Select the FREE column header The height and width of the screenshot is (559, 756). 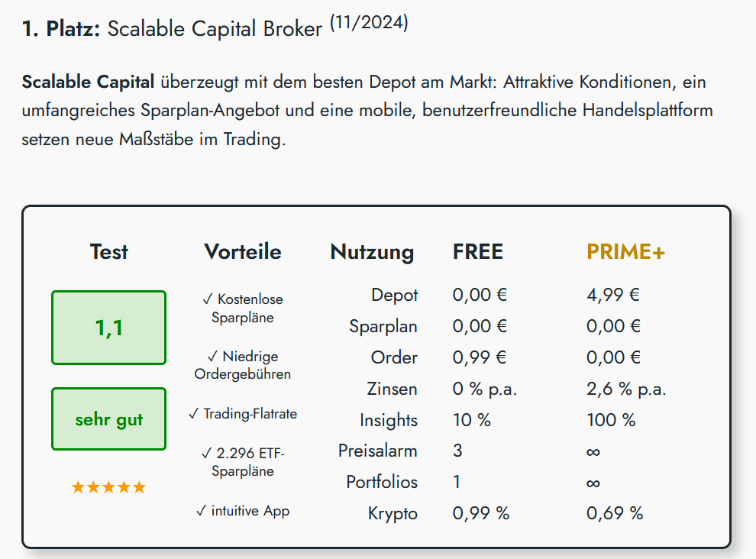point(478,252)
